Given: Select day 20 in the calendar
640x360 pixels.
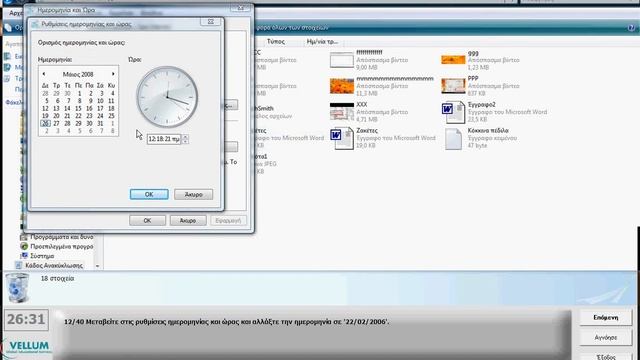Looking at the screenshot, I should click(x=56, y=116).
